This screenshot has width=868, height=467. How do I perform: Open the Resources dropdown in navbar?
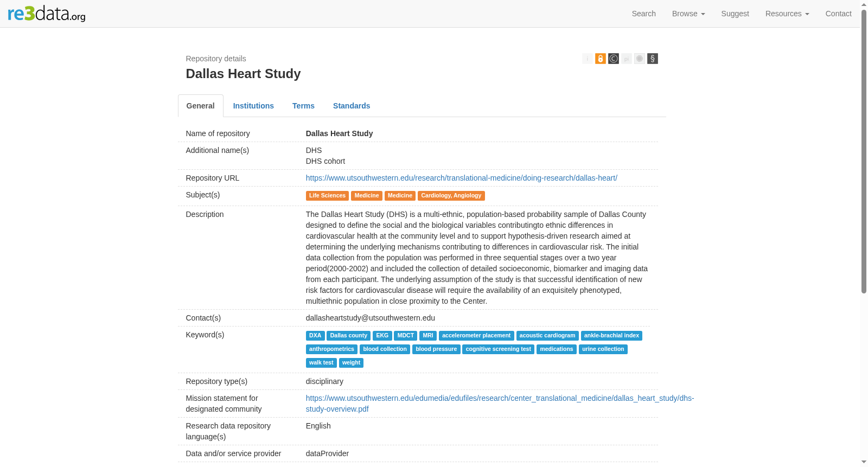(787, 14)
